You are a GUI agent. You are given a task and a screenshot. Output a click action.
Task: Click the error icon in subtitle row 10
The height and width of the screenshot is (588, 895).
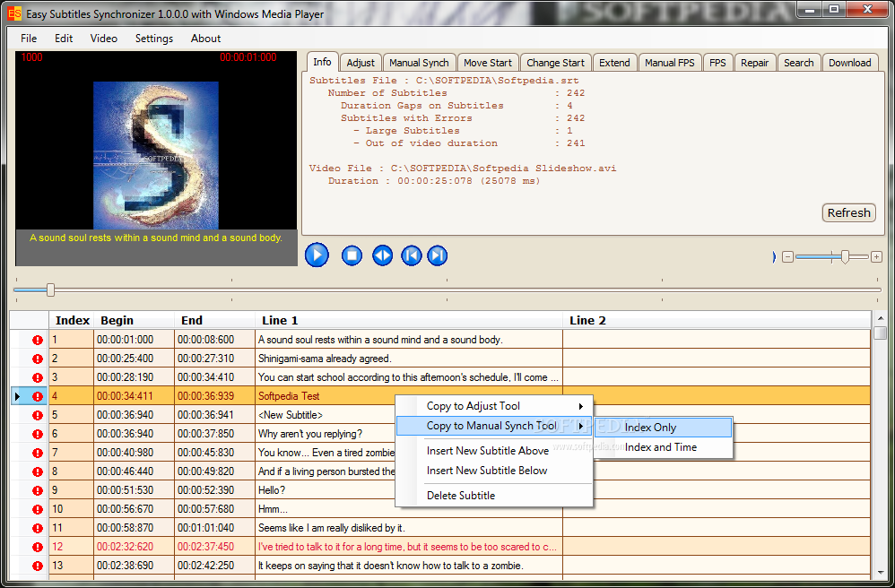(x=38, y=509)
